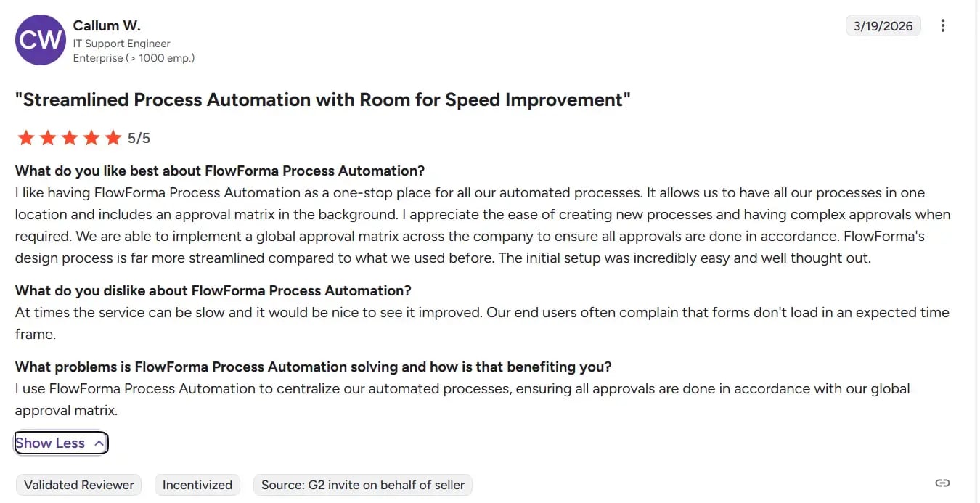Click the chevron beside Show Less

tap(99, 443)
